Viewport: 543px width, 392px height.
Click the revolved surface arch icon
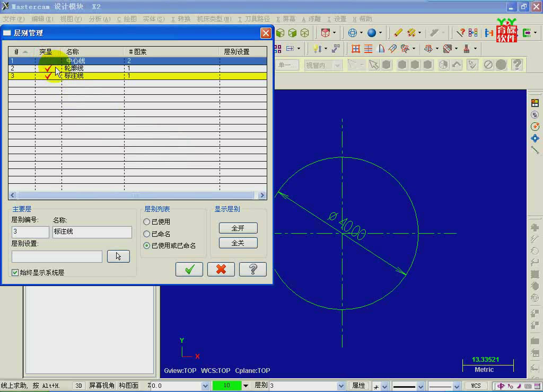pos(381,49)
